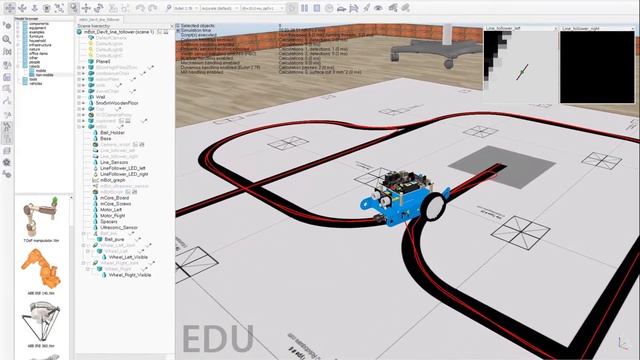Stop the simulation

tap(317, 8)
